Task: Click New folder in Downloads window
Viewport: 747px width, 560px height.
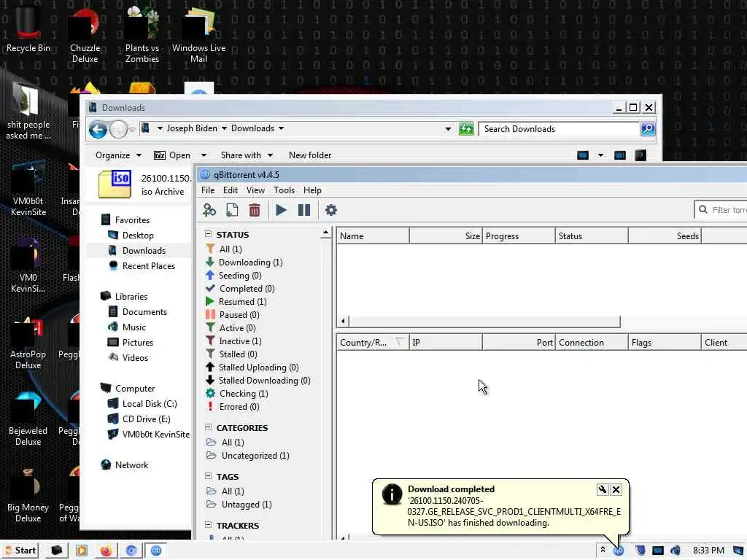Action: (x=309, y=155)
